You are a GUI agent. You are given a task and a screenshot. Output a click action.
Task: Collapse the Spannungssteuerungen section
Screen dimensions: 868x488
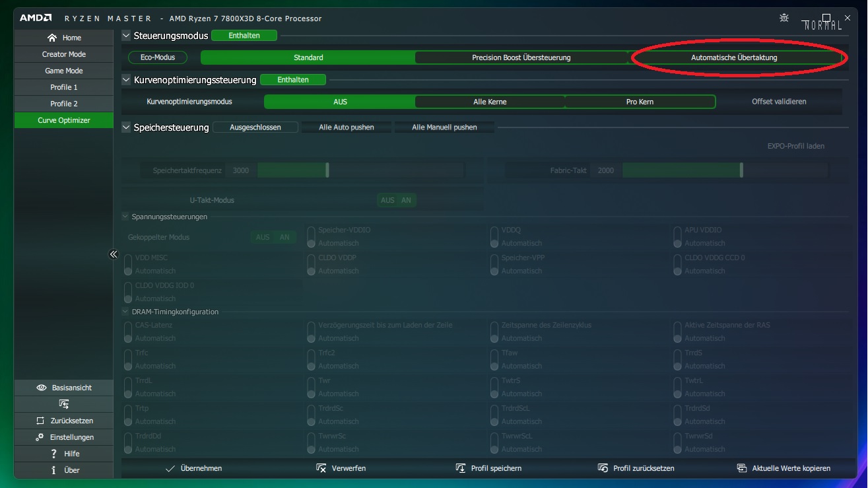125,217
